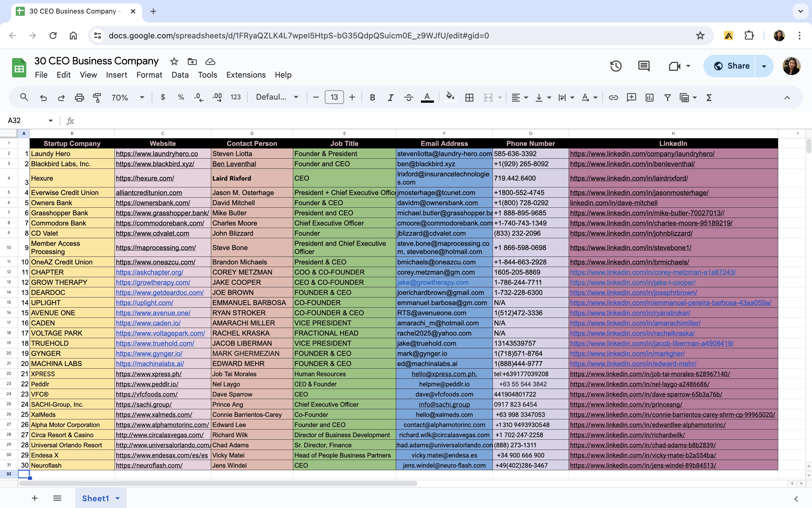
Task: Open the comments panel icon
Action: point(644,66)
